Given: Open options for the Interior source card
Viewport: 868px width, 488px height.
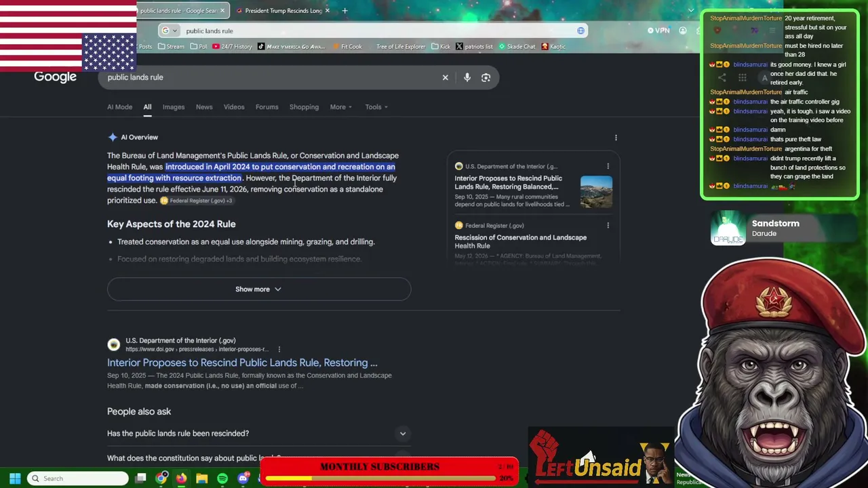Looking at the screenshot, I should click(x=608, y=166).
